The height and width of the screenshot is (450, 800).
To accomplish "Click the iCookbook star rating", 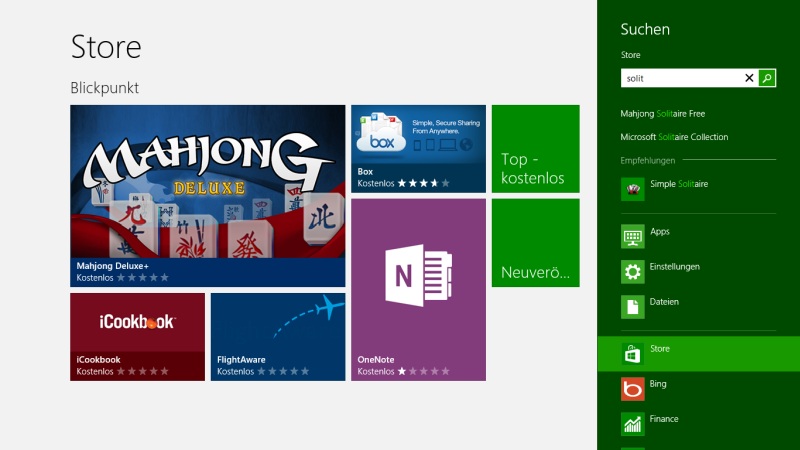I will pos(143,371).
